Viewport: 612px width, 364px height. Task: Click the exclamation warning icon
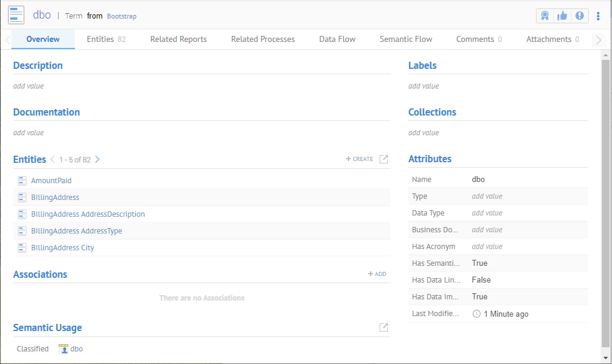click(580, 16)
